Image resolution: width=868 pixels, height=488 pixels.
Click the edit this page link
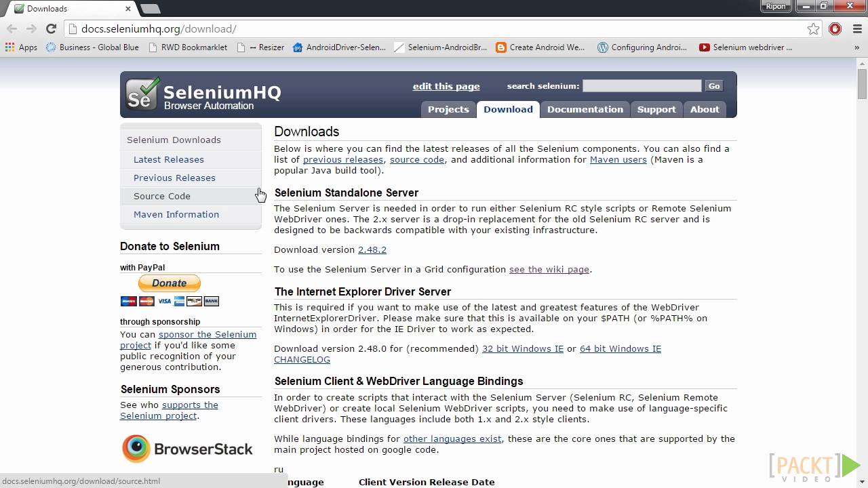point(446,86)
